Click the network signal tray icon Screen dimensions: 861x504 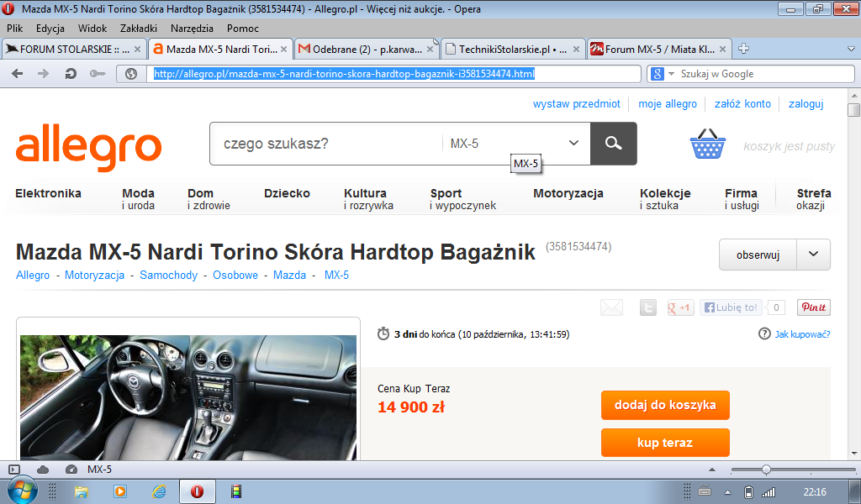(x=769, y=492)
